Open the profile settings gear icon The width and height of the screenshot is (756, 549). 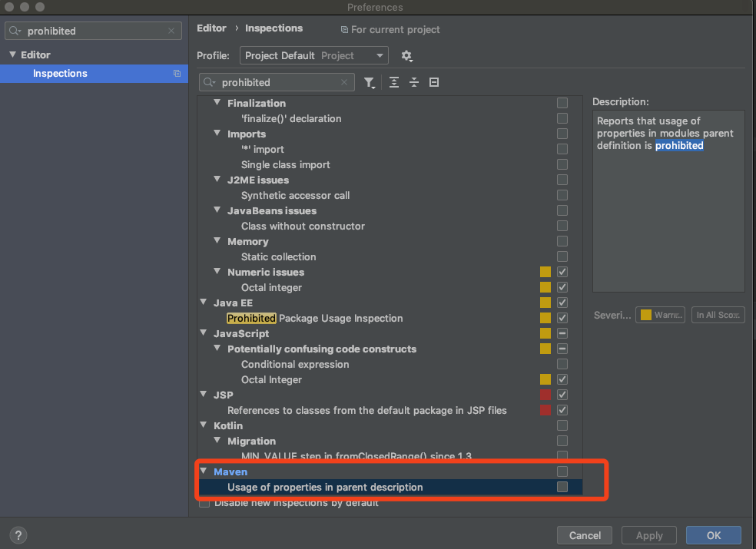click(x=406, y=55)
